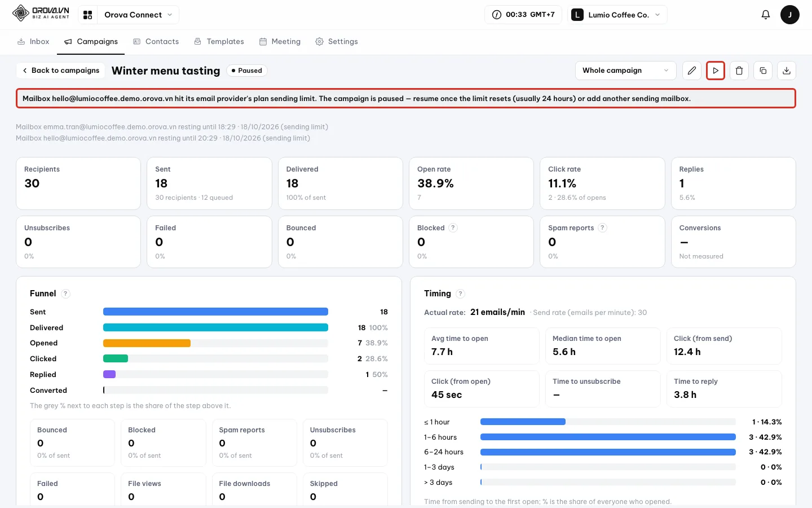Image resolution: width=812 pixels, height=508 pixels.
Task: Go to the Templates tab
Action: (x=219, y=42)
